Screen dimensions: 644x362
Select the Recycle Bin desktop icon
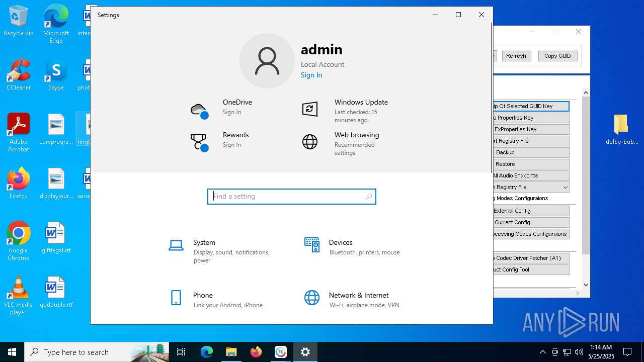point(19,21)
